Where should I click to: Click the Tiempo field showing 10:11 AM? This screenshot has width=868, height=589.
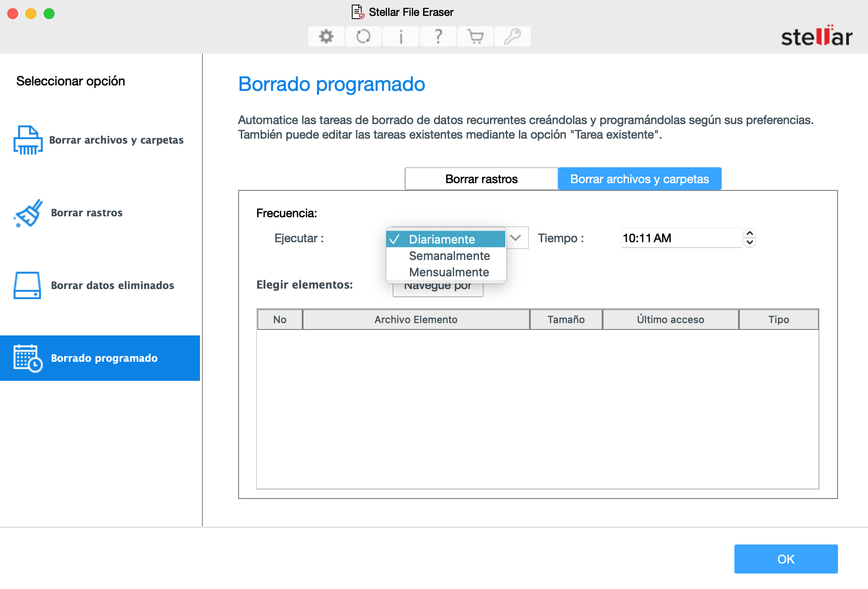(x=681, y=238)
